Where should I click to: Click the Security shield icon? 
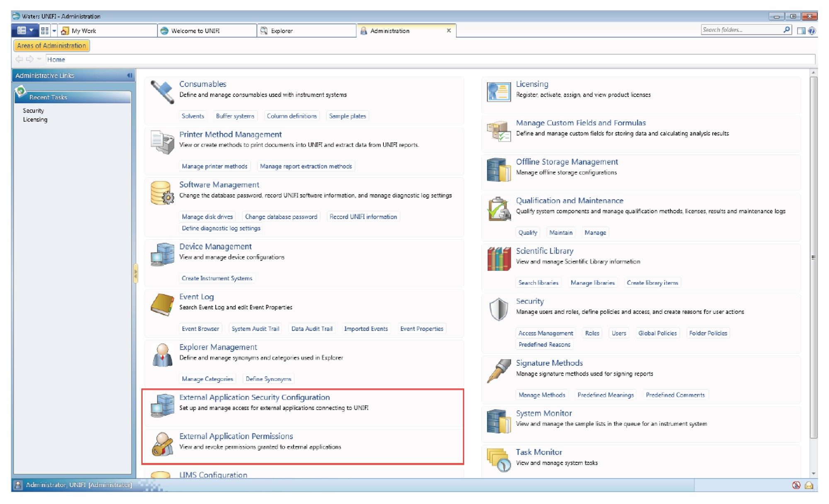pyautogui.click(x=499, y=309)
